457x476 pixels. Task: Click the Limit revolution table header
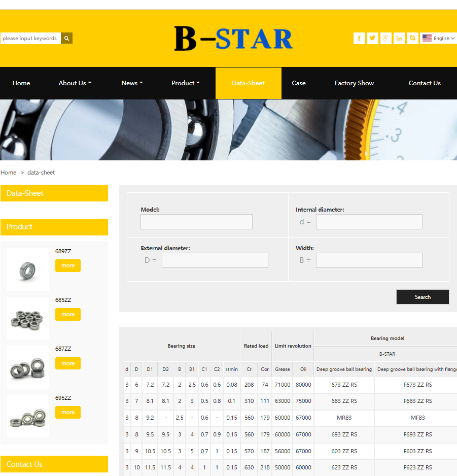click(x=293, y=346)
